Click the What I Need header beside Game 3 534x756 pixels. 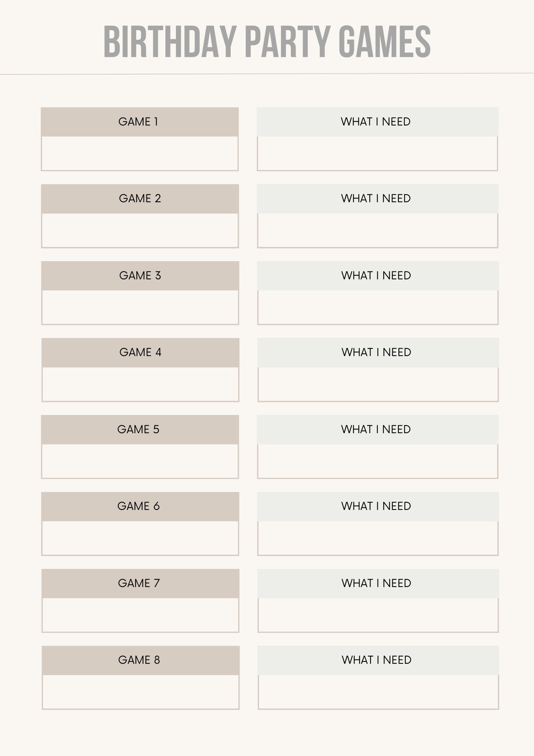tap(378, 276)
